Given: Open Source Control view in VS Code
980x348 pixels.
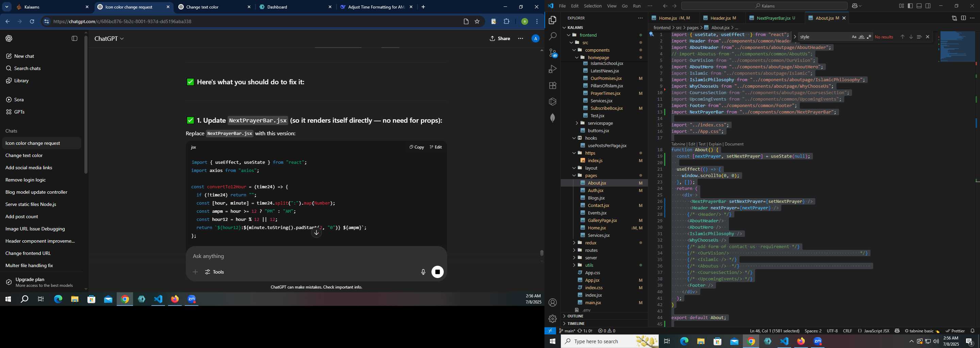Looking at the screenshot, I should click(552, 53).
